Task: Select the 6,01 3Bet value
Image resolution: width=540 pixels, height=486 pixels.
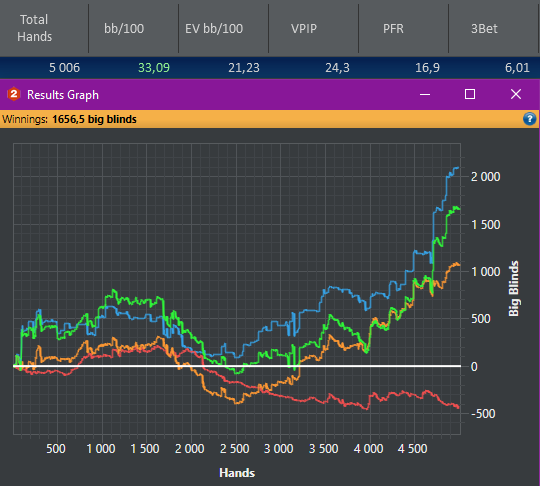Action: 517,68
